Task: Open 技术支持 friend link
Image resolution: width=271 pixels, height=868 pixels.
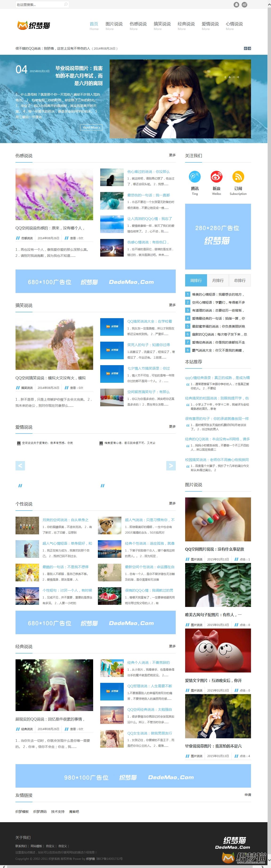Action: (x=58, y=812)
